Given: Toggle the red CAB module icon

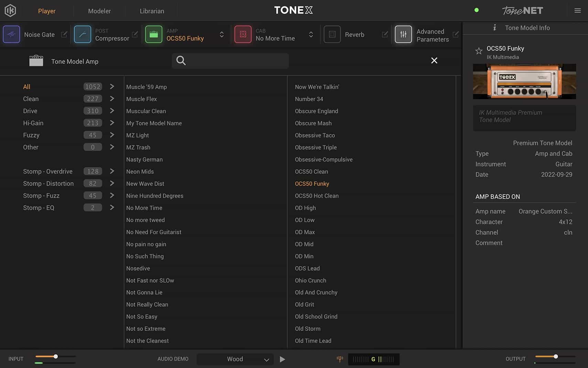Looking at the screenshot, I should point(243,34).
